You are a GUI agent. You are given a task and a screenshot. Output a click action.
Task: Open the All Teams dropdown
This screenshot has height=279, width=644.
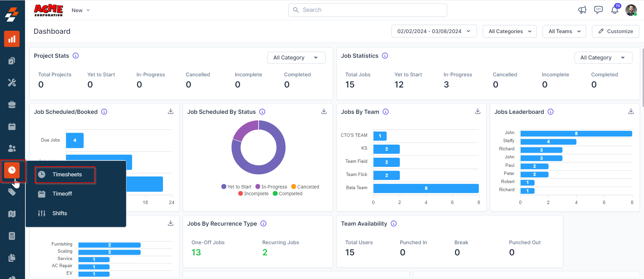564,31
